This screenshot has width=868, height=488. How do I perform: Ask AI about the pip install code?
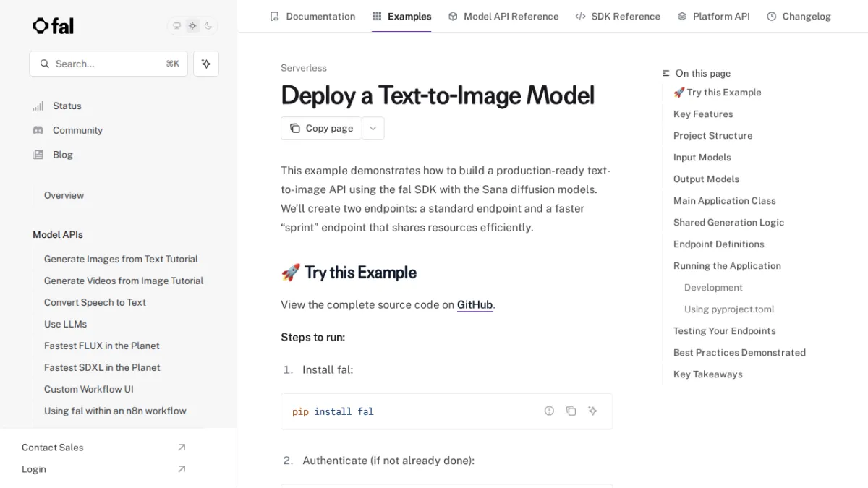click(592, 411)
